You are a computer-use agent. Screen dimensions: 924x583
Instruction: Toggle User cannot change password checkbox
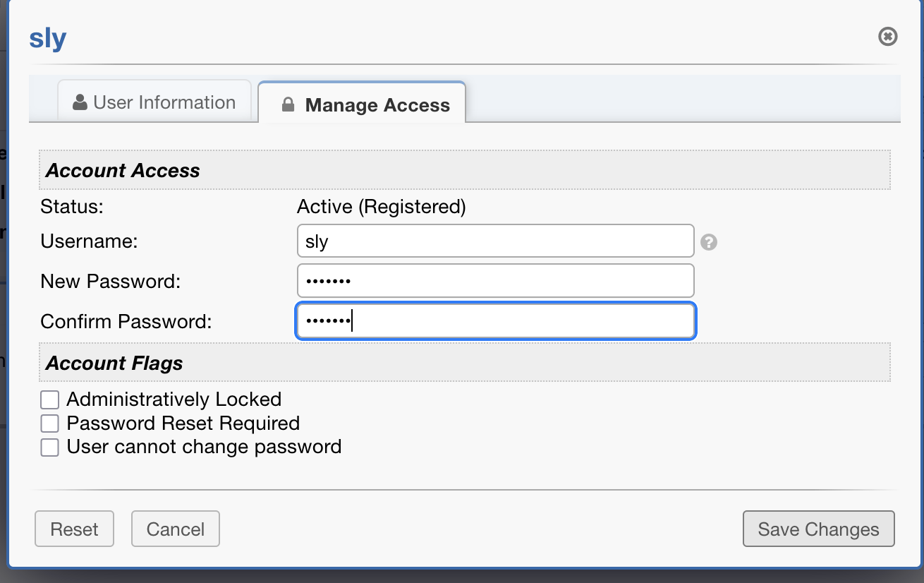(49, 447)
